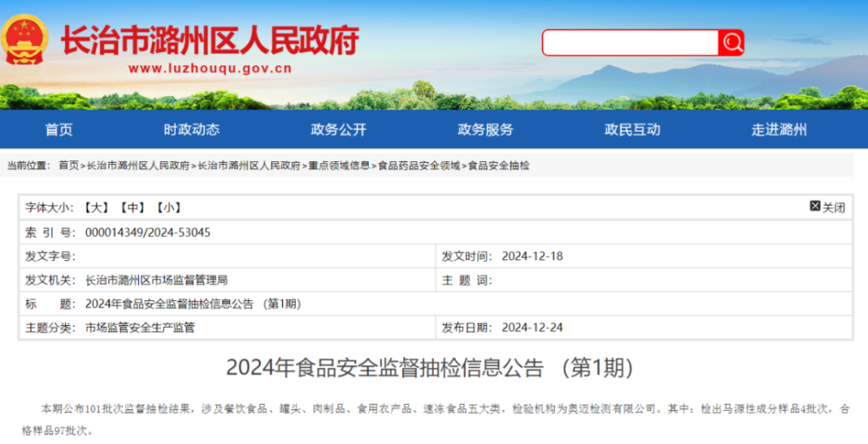The image size is (868, 444).
Task: Open the 时政动态 navigation item
Action: click(x=192, y=130)
